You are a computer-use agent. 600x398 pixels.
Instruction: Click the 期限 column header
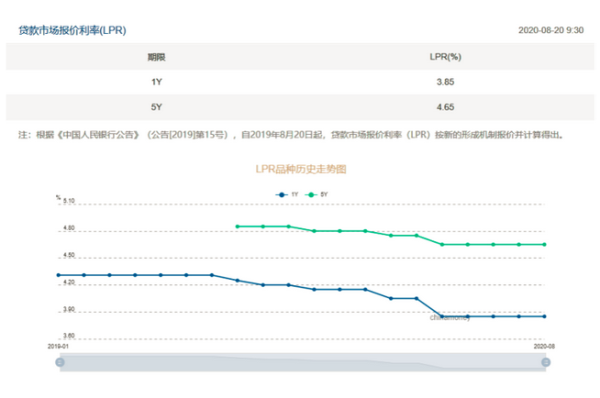pyautogui.click(x=157, y=57)
